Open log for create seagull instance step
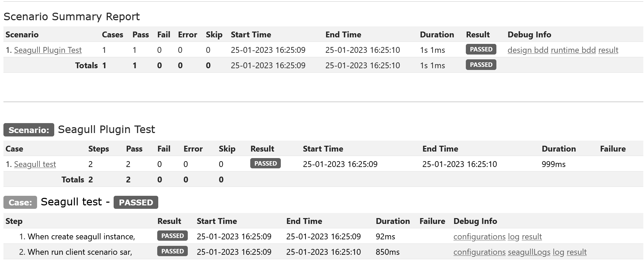Viewport: 644px width, 263px height. click(x=514, y=237)
